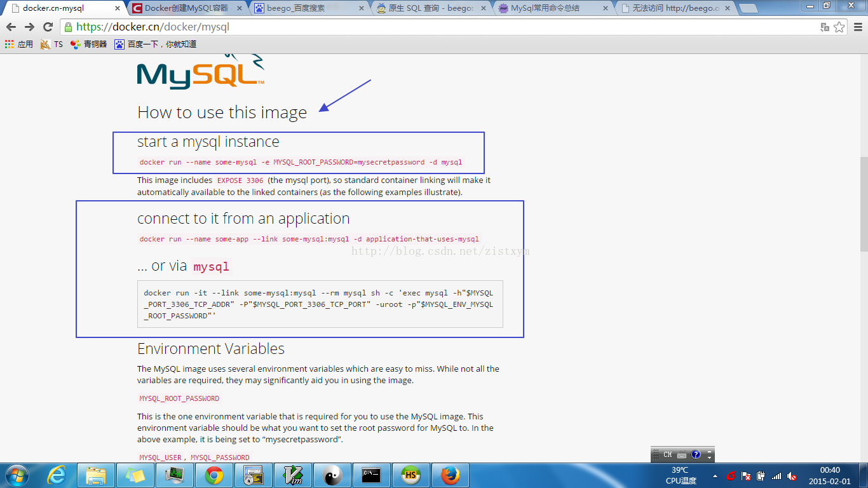The image size is (868, 488).
Task: Switch to the MySql常用命令总结 tab
Action: point(551,8)
